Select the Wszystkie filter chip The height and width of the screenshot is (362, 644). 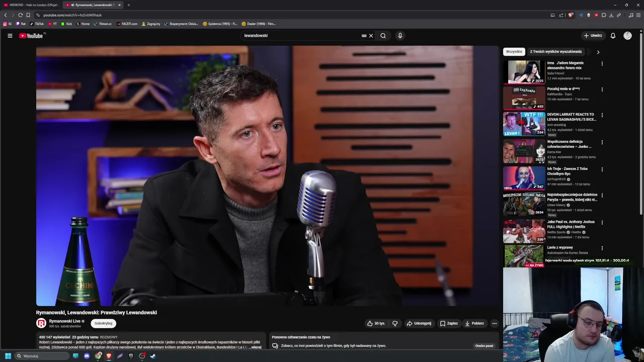tap(514, 52)
